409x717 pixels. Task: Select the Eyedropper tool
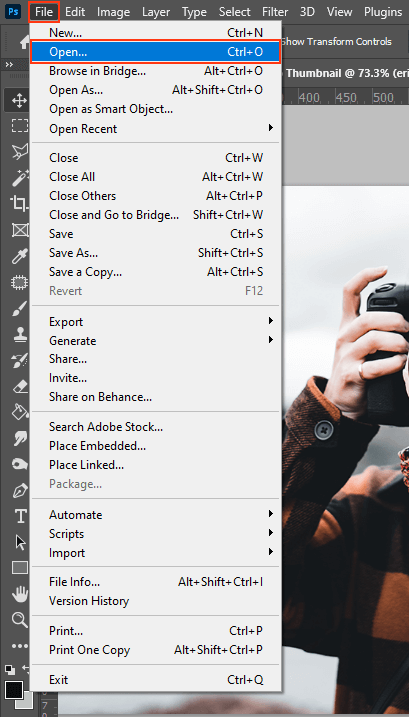coord(20,256)
